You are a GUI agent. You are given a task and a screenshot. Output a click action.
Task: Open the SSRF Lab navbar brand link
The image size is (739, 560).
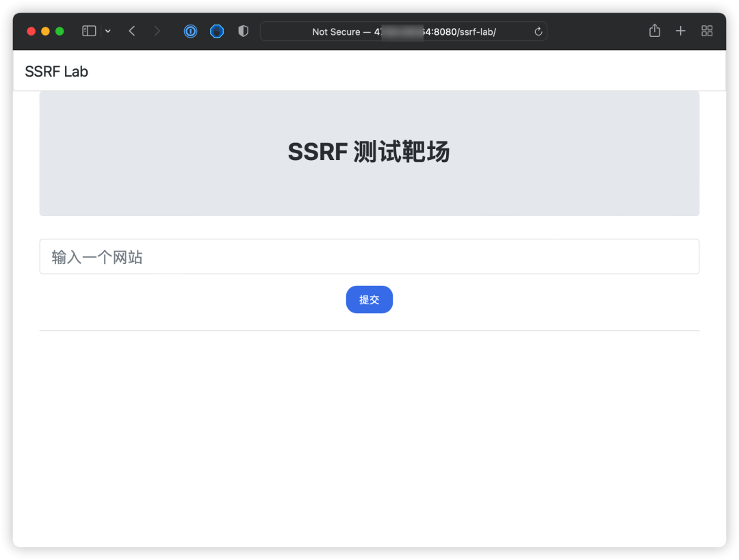[x=57, y=72]
